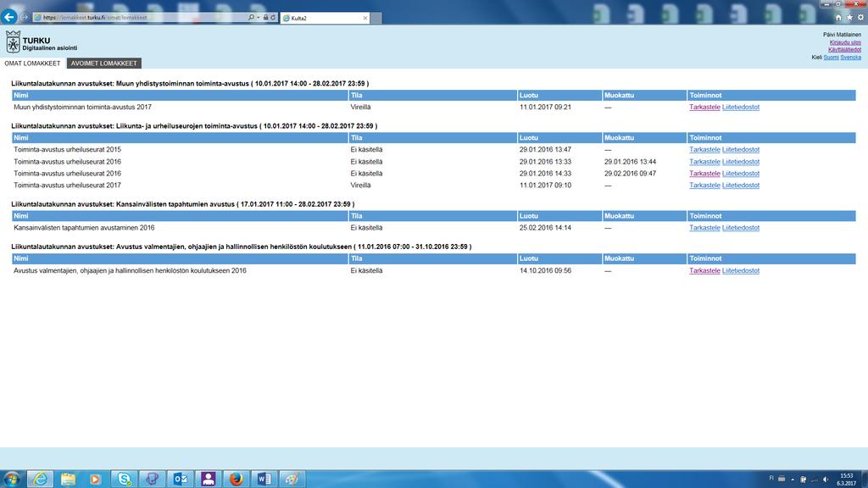Click Internet Explorer in the taskbar

click(x=40, y=480)
